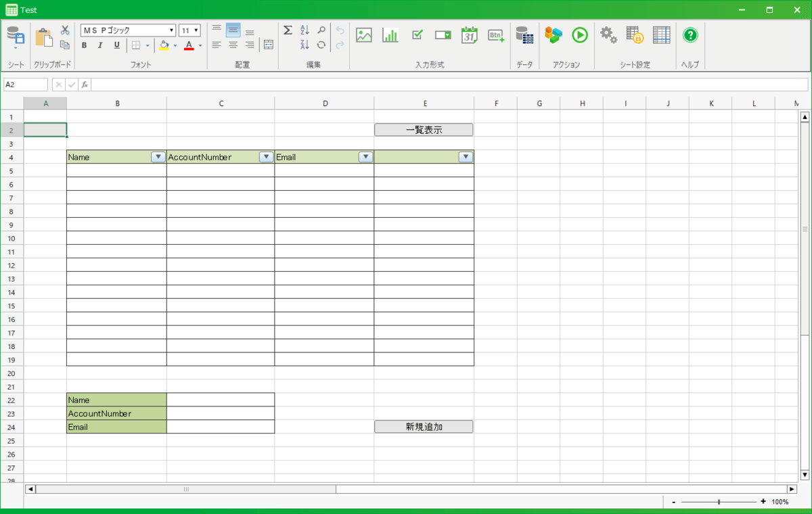Click the fx function button
The image size is (812, 514).
pyautogui.click(x=85, y=85)
